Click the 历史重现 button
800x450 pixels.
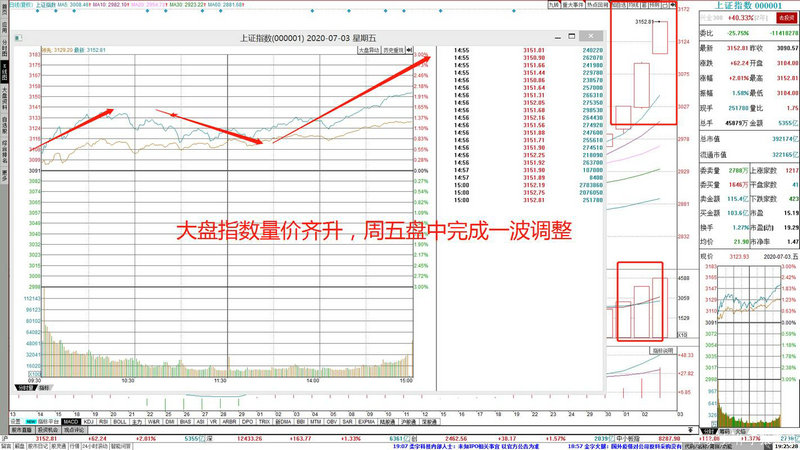coord(396,48)
